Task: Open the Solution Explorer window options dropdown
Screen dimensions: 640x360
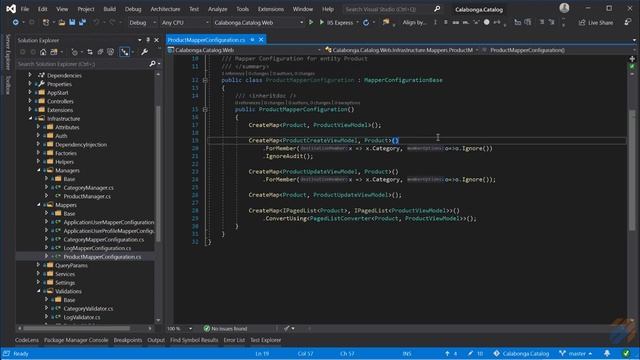Action: [140, 40]
